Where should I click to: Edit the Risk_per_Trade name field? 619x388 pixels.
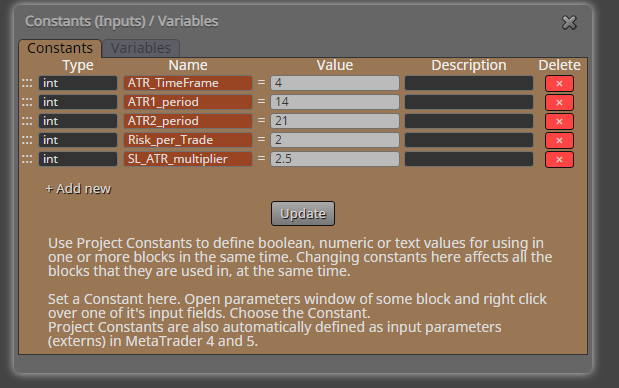pyautogui.click(x=188, y=140)
